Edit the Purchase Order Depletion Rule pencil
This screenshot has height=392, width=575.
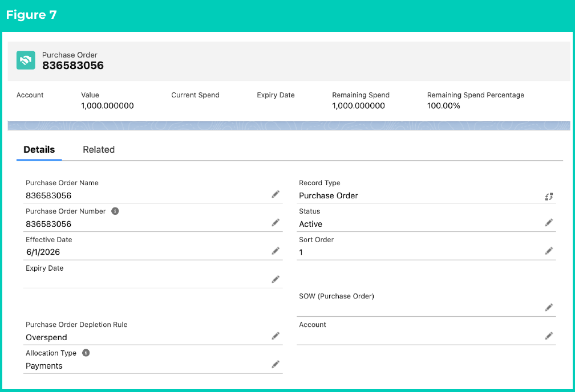point(276,336)
